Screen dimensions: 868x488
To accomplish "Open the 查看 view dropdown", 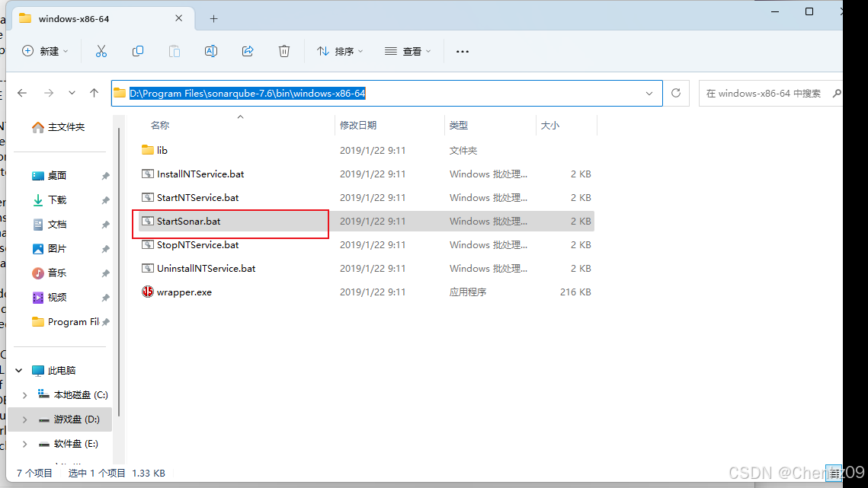I will pos(408,51).
